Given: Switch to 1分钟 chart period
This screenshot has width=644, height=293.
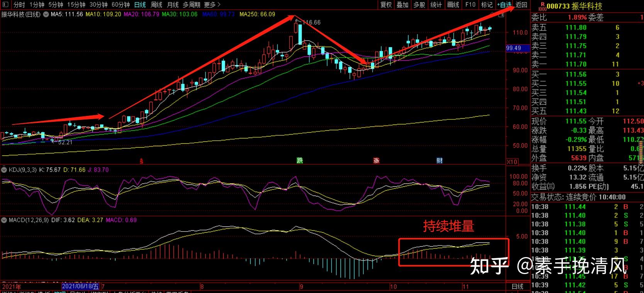Looking at the screenshot, I should (x=37, y=5).
